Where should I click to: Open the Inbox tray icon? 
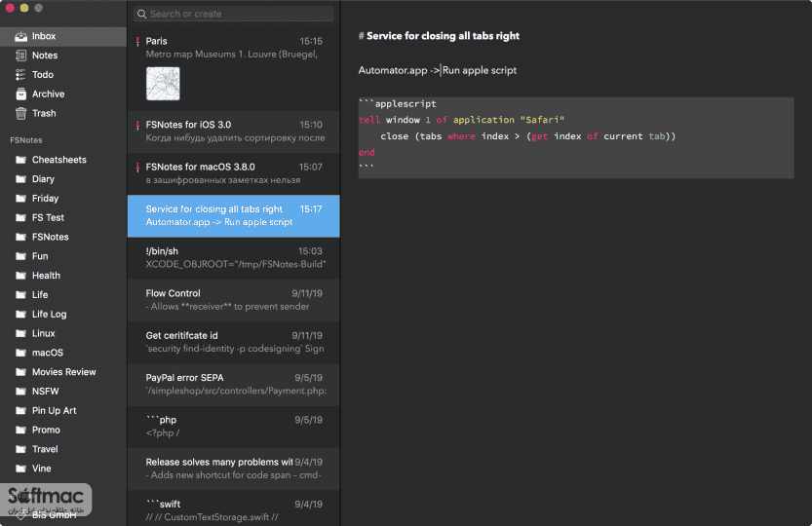coord(20,36)
